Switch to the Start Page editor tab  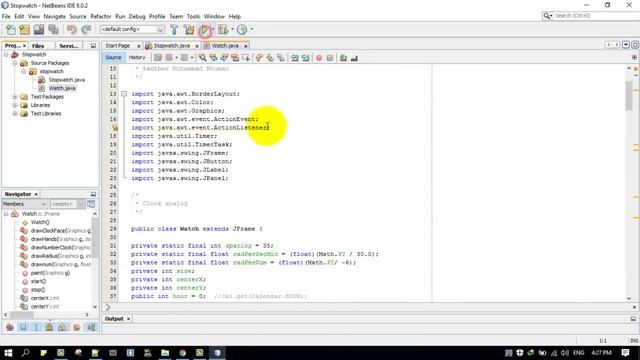[x=118, y=46]
